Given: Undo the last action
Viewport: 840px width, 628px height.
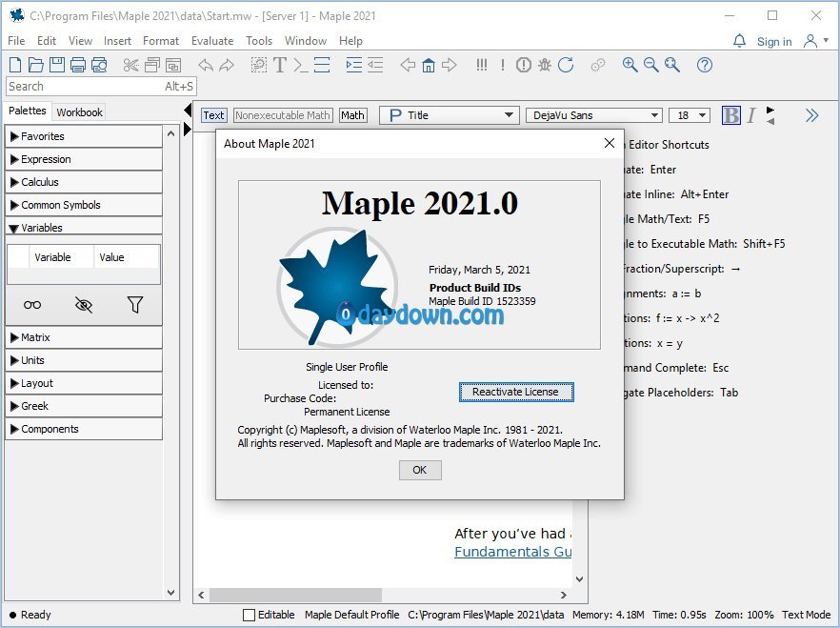Looking at the screenshot, I should coord(206,65).
